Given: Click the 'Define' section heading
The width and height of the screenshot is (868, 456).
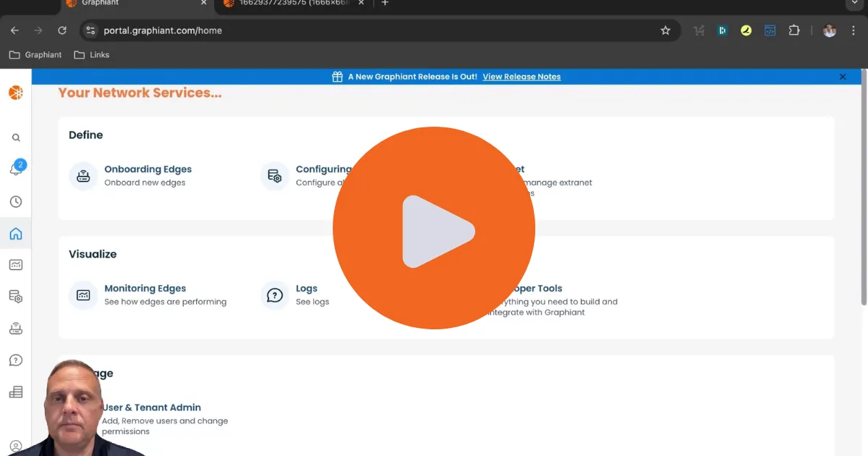Looking at the screenshot, I should (86, 135).
